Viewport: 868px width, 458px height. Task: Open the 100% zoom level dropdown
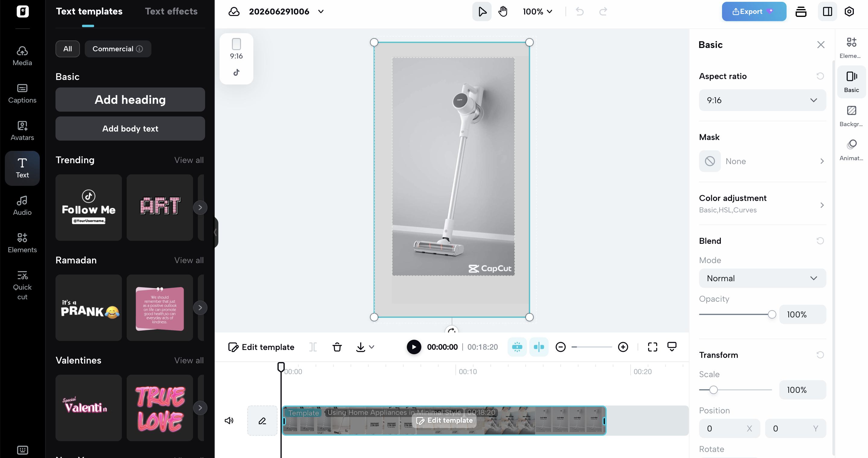pos(537,11)
